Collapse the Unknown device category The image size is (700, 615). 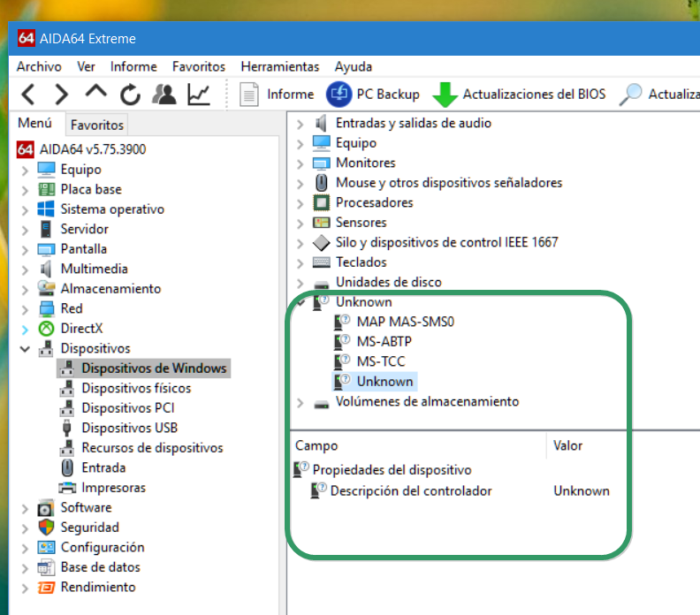click(301, 302)
